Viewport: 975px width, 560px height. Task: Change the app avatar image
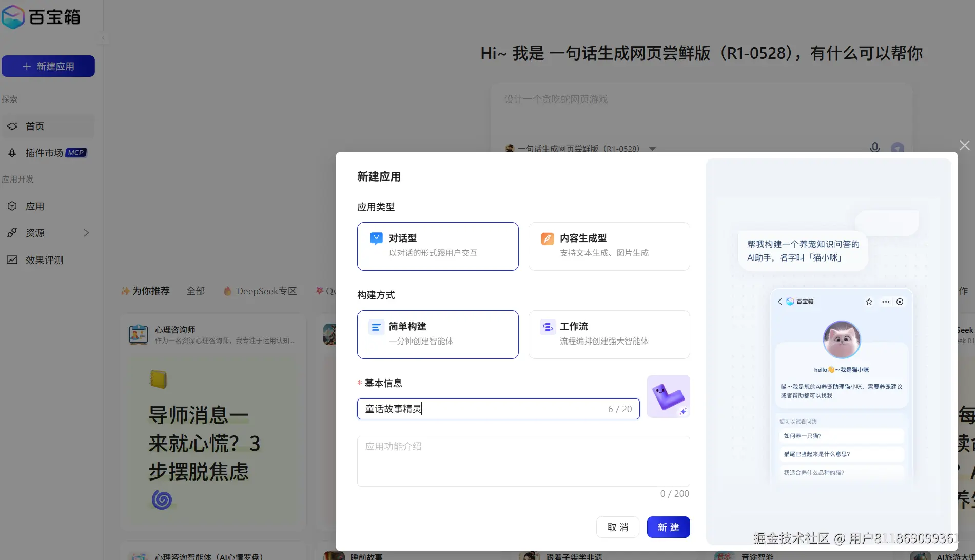(669, 396)
